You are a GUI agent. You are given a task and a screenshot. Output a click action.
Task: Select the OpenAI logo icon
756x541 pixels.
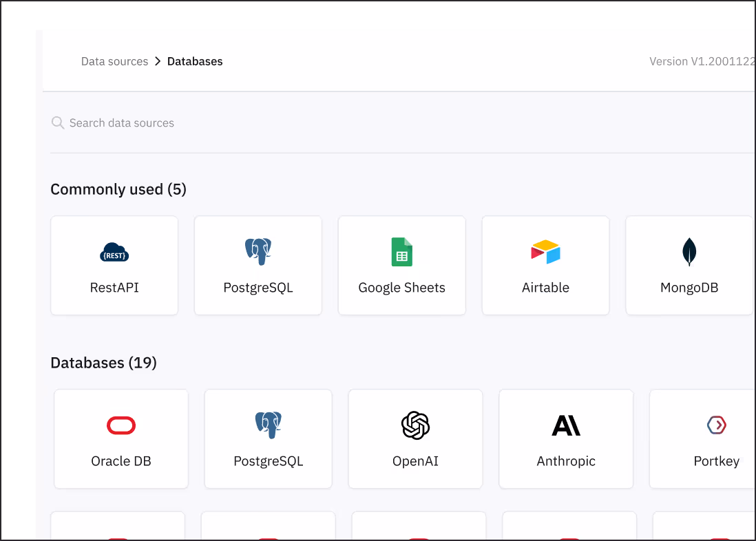point(415,425)
